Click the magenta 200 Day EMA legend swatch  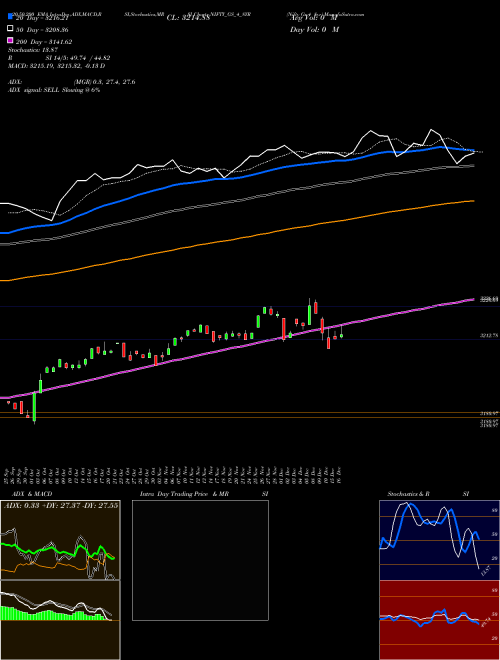coord(11,41)
